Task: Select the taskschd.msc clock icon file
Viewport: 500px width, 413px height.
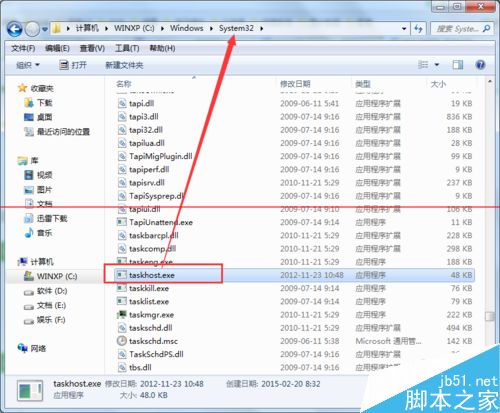Action: pyautogui.click(x=122, y=341)
